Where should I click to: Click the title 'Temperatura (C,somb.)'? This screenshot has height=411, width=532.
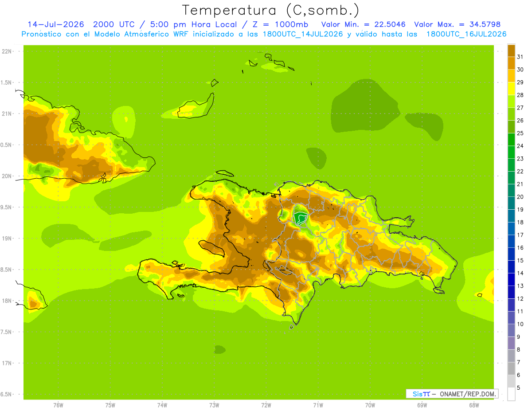[270, 10]
